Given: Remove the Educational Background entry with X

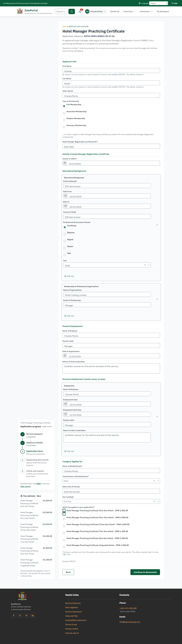Looking at the screenshot, I should (x=157, y=225).
